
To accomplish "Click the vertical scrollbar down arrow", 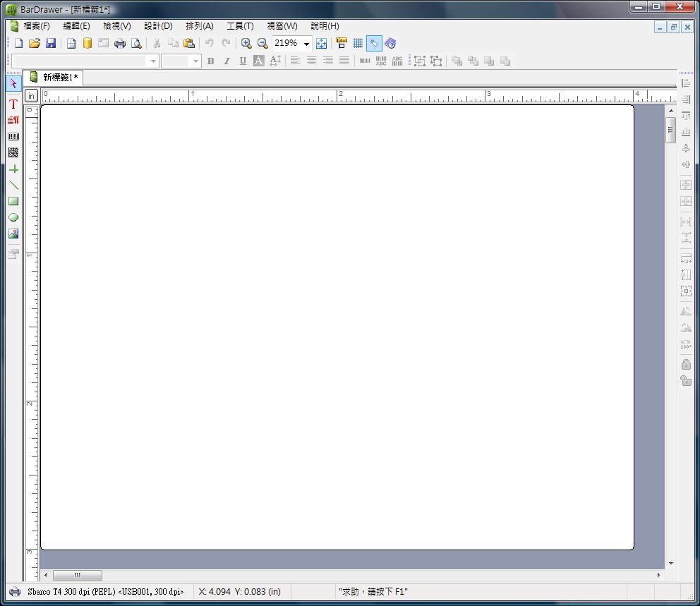I will (x=670, y=564).
